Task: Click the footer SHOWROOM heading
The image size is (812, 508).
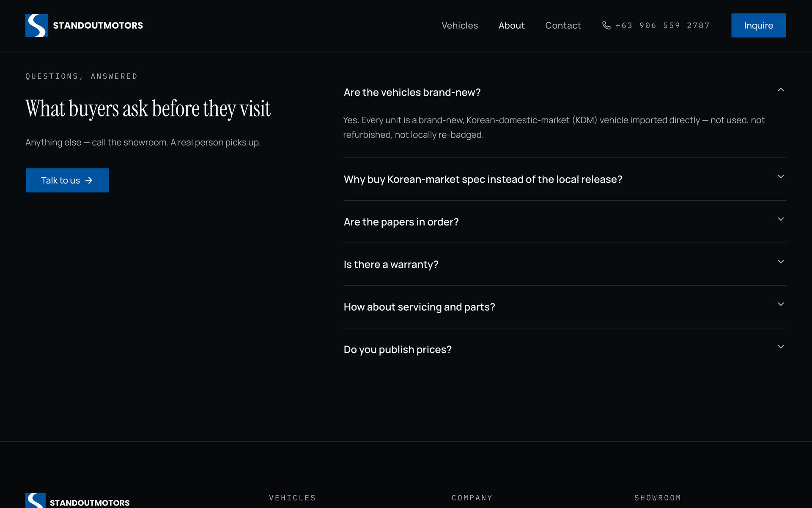Action: click(x=658, y=498)
